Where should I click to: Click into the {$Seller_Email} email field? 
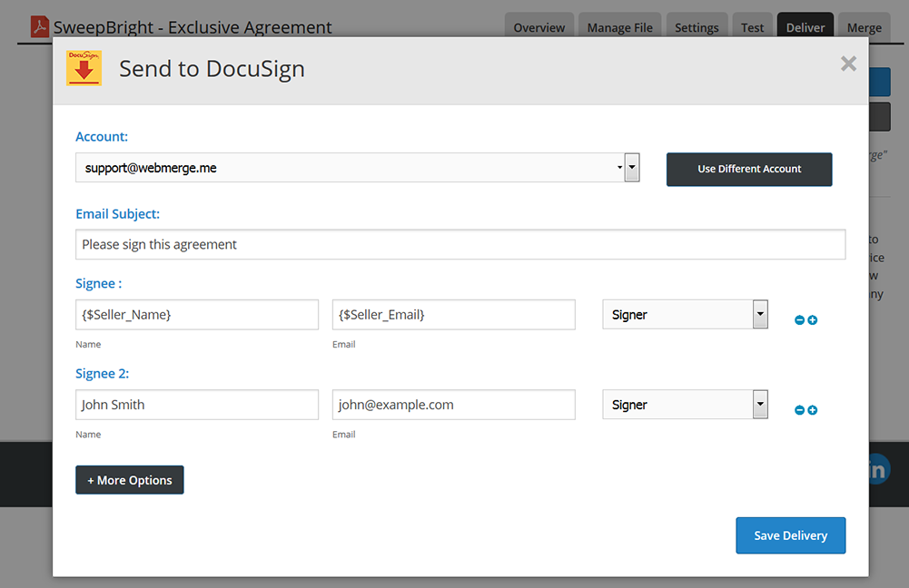[453, 315]
